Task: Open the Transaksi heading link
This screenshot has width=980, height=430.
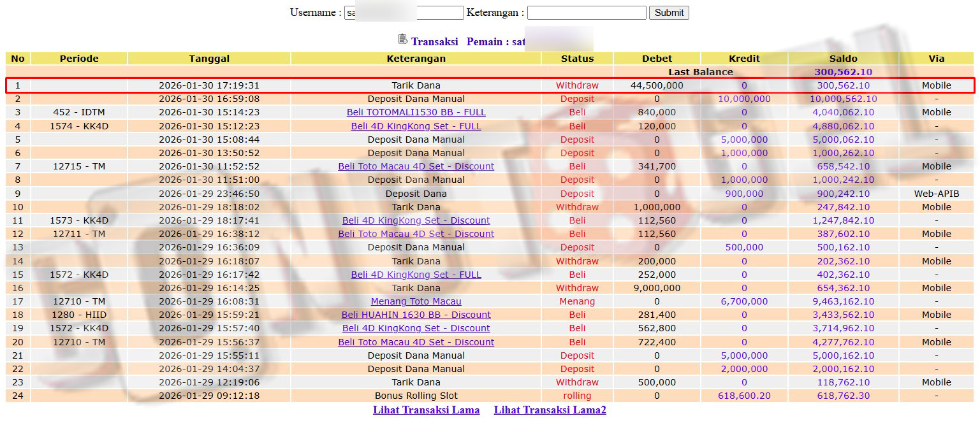Action: coord(434,42)
